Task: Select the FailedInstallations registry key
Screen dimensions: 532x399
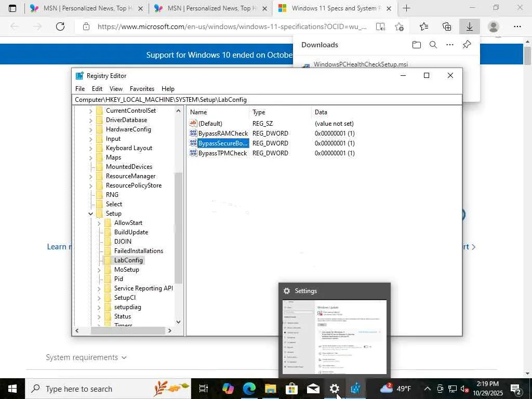Action: (x=138, y=251)
